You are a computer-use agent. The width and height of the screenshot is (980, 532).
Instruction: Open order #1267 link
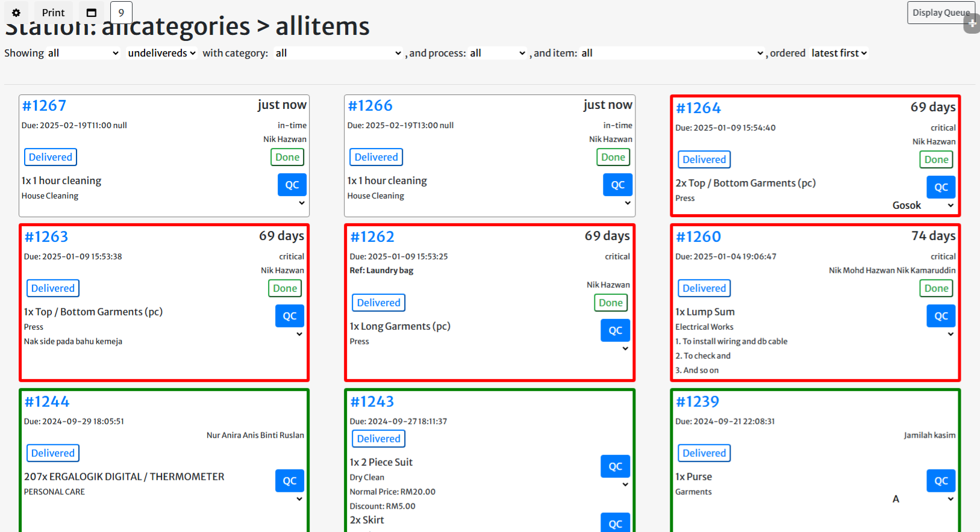pos(44,106)
